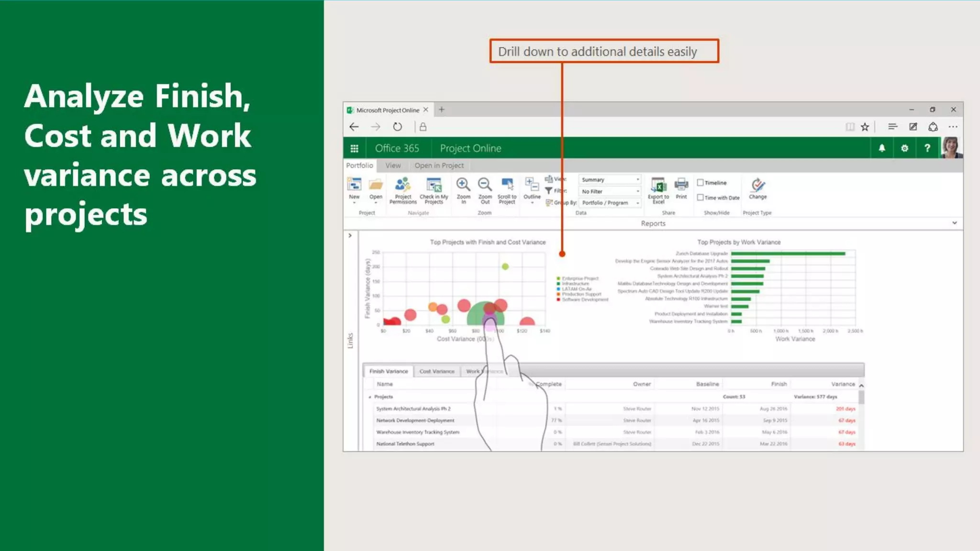980x551 pixels.
Task: Toggle Time with Date checkbox
Action: [700, 198]
